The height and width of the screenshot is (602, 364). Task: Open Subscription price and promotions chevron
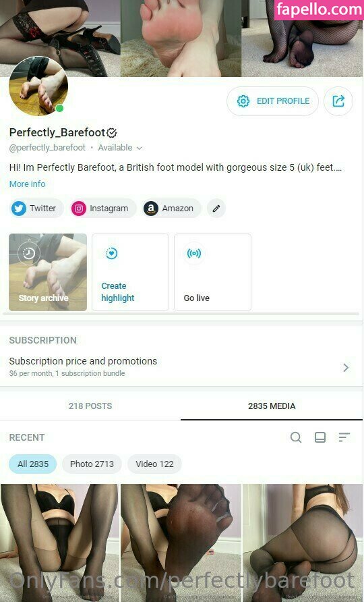click(x=346, y=367)
